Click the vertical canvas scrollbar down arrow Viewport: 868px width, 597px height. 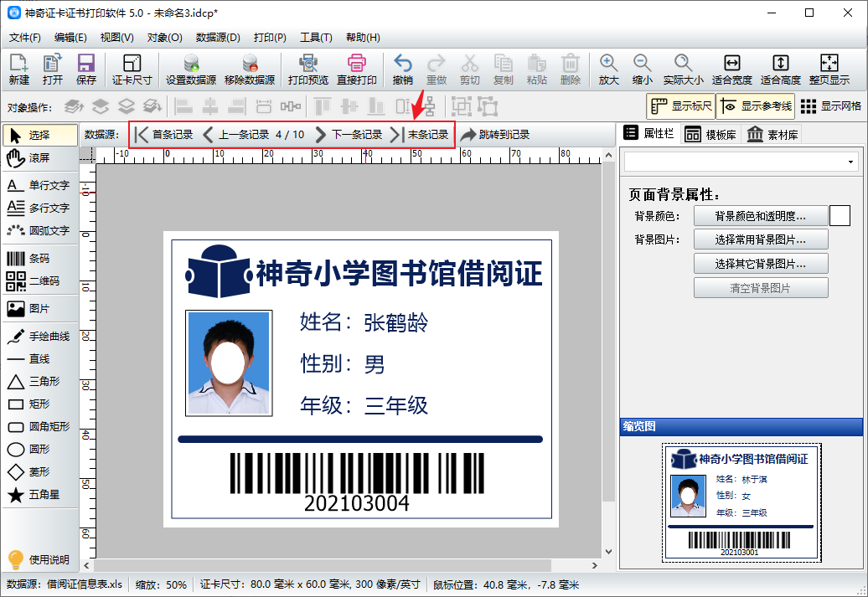point(608,552)
